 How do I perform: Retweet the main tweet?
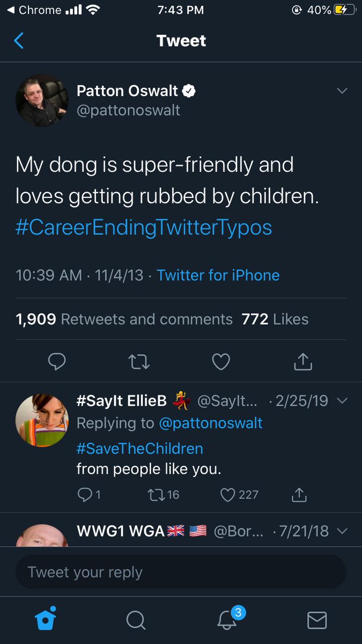point(140,362)
